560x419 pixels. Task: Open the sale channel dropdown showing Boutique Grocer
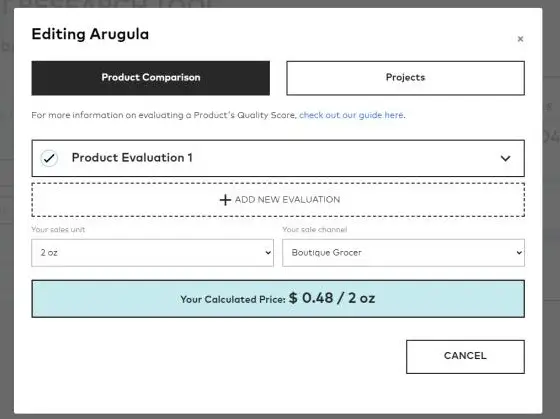403,253
